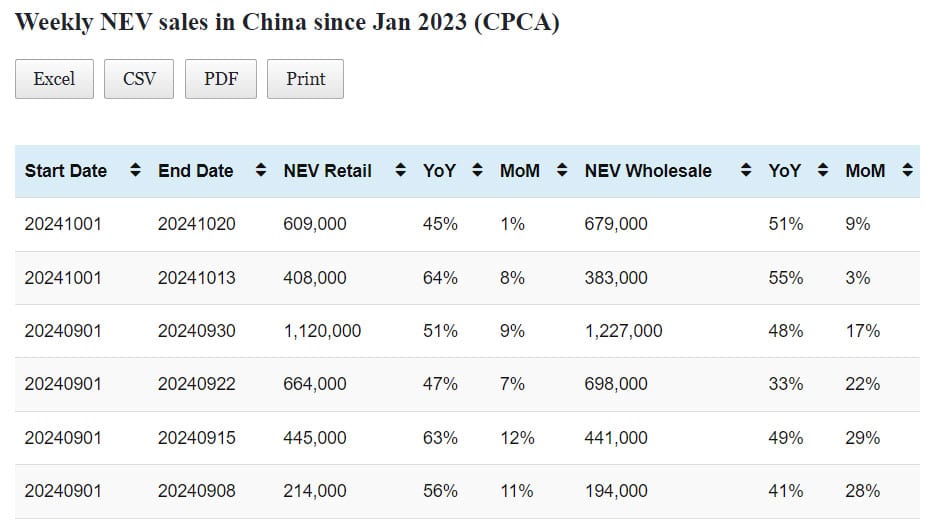The height and width of the screenshot is (525, 932).
Task: Select the end date cell 20241020
Action: coord(197,224)
